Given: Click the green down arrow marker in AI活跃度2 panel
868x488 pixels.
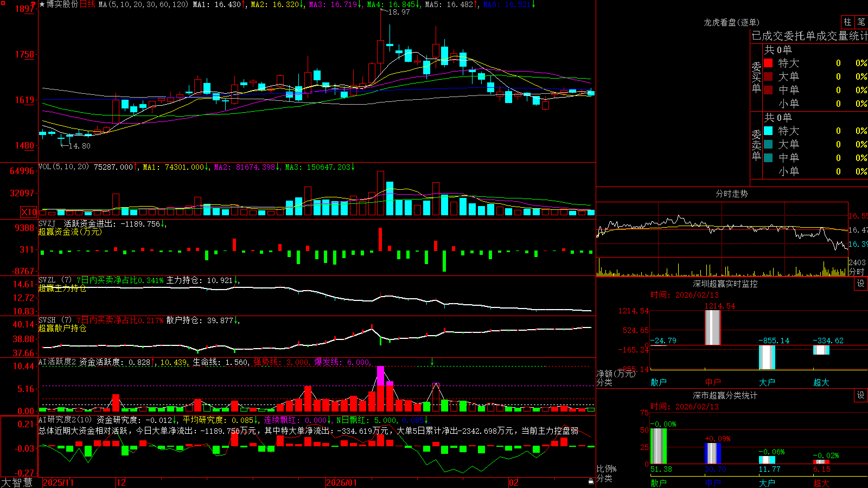Looking at the screenshot, I should click(x=432, y=362).
